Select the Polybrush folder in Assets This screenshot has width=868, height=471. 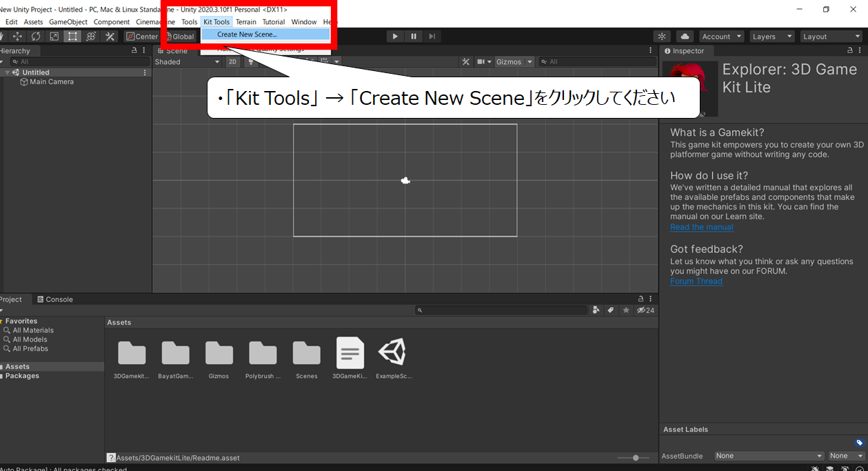click(x=263, y=359)
